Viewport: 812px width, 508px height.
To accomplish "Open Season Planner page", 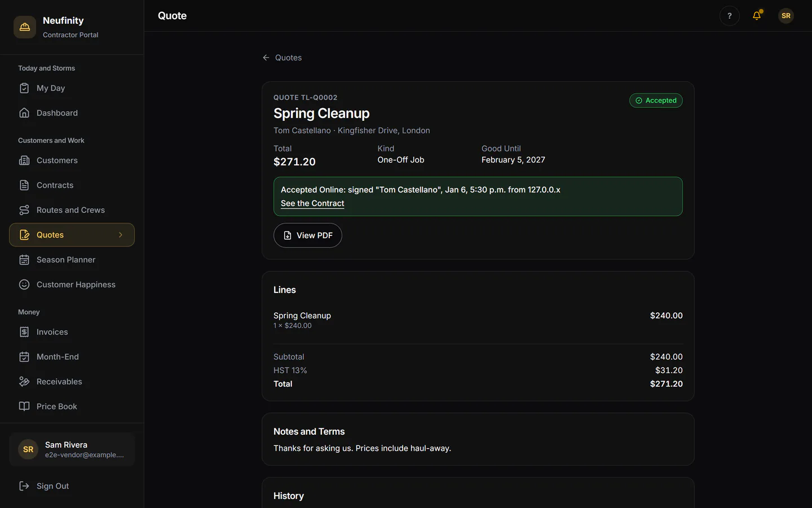I will (72, 260).
